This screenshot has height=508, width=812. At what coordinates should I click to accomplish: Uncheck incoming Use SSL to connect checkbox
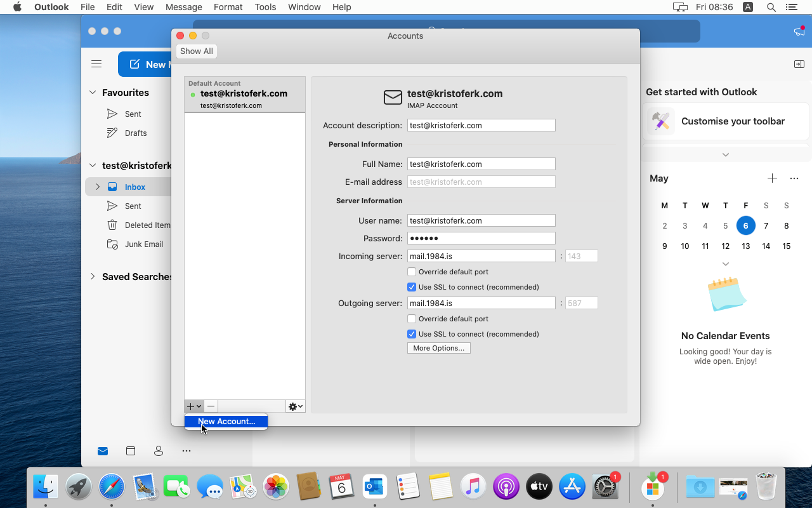click(412, 287)
